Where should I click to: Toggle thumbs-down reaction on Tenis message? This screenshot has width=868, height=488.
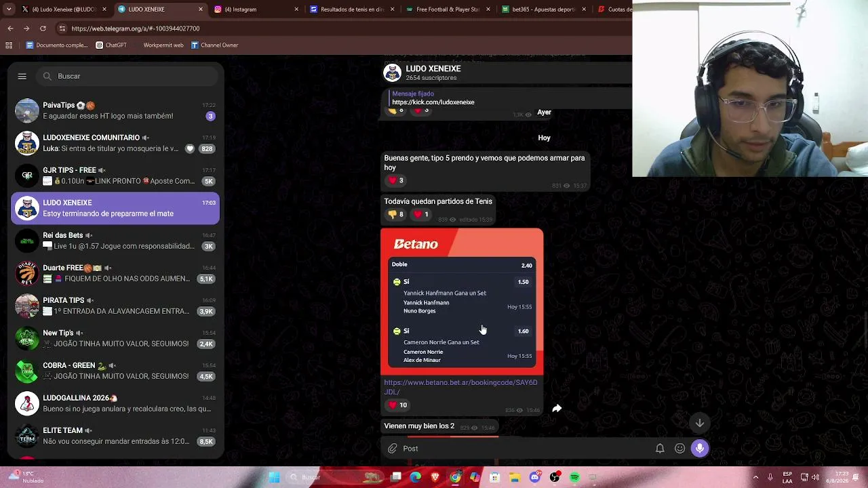(395, 214)
